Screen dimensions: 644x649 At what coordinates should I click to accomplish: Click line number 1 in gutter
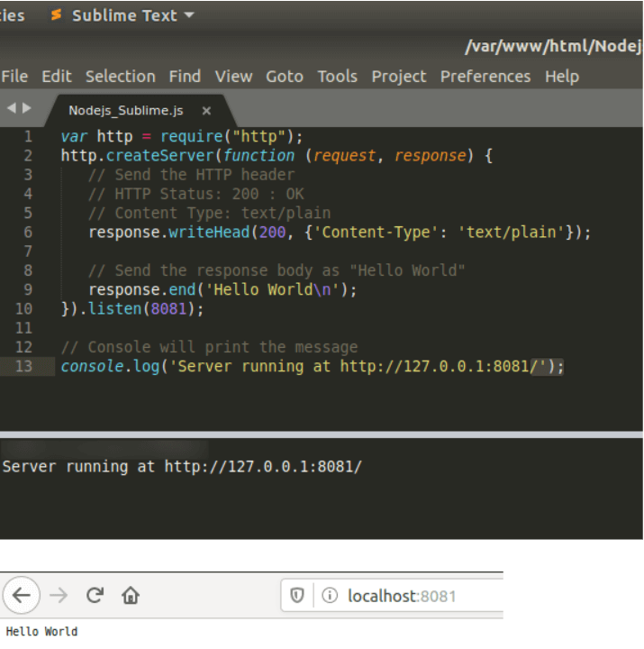coord(28,137)
